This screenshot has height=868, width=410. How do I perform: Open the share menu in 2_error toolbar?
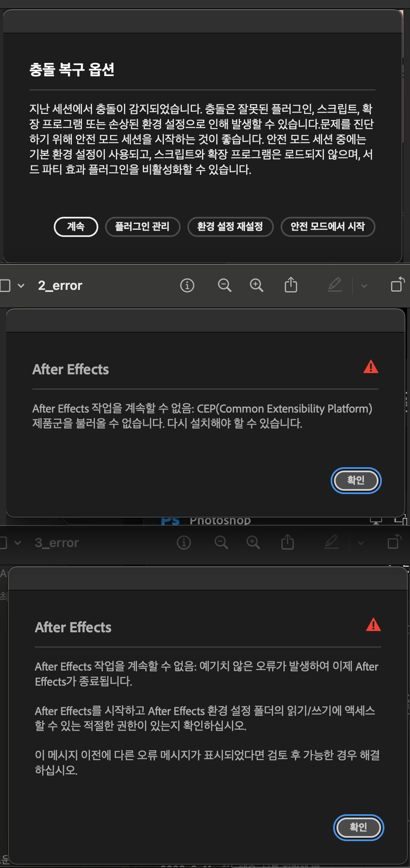[x=291, y=285]
